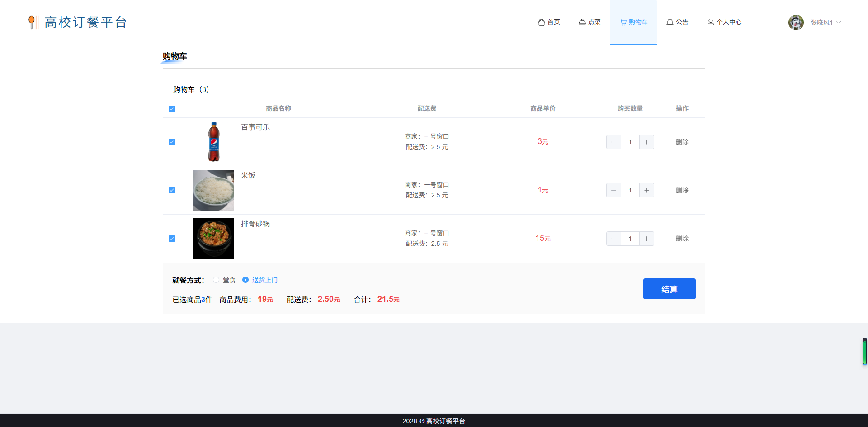Screen dimensions: 868x427
Task: Open the 公告 nav tab
Action: (x=677, y=22)
